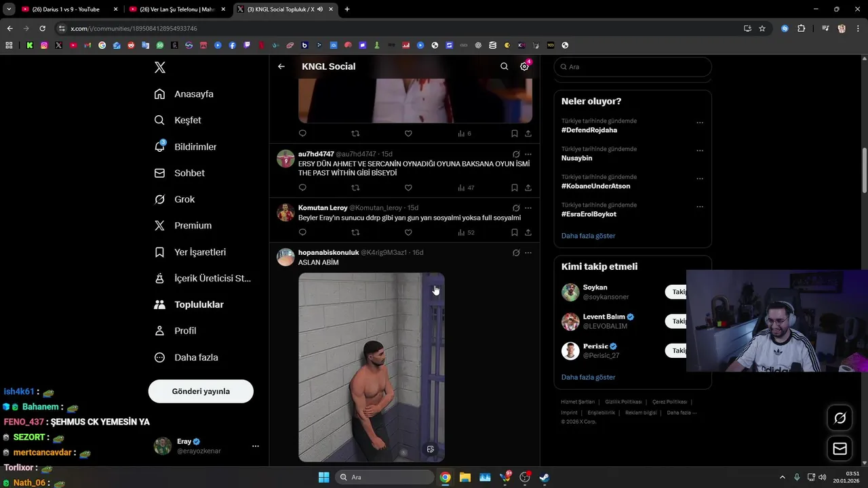Open İçerik Üreticisi studio entry
This screenshot has width=868, height=488.
(202, 278)
